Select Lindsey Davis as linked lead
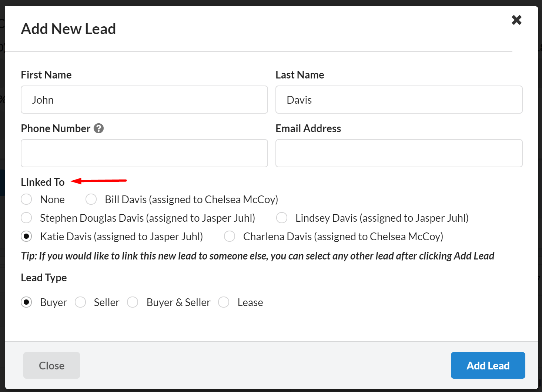Image resolution: width=542 pixels, height=392 pixels. pos(282,218)
